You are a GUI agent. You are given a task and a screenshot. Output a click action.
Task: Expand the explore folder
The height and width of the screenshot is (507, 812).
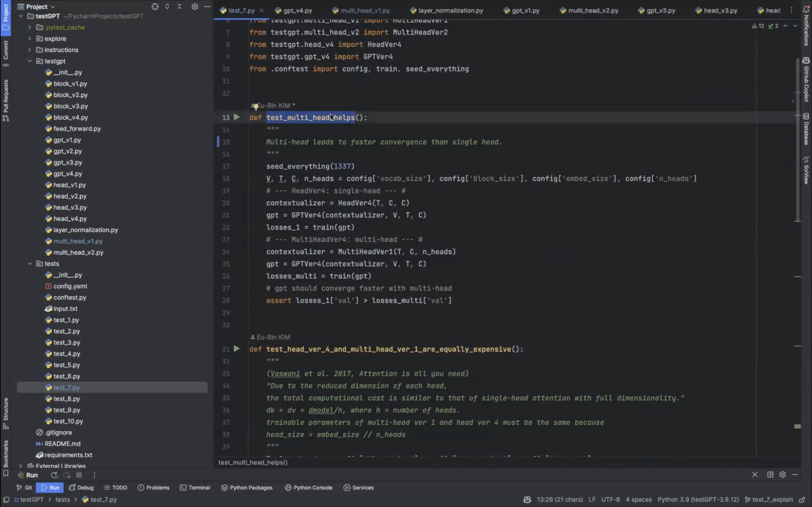pos(29,38)
